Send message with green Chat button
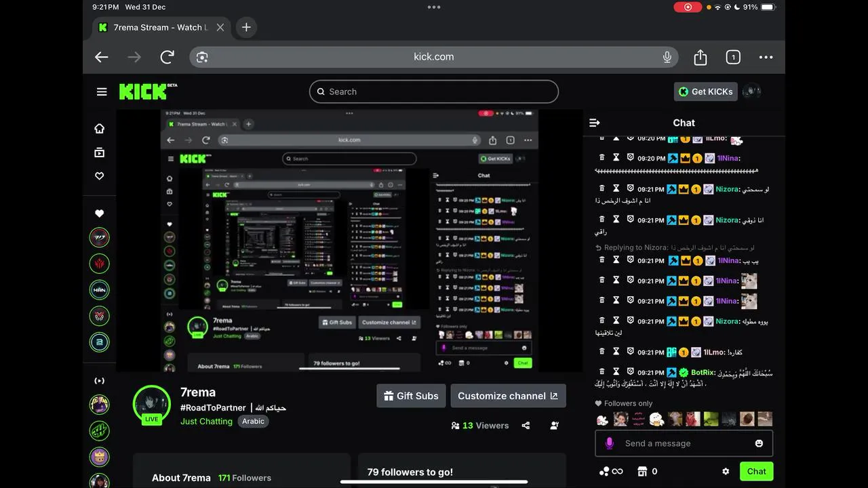The image size is (868, 488). (756, 472)
